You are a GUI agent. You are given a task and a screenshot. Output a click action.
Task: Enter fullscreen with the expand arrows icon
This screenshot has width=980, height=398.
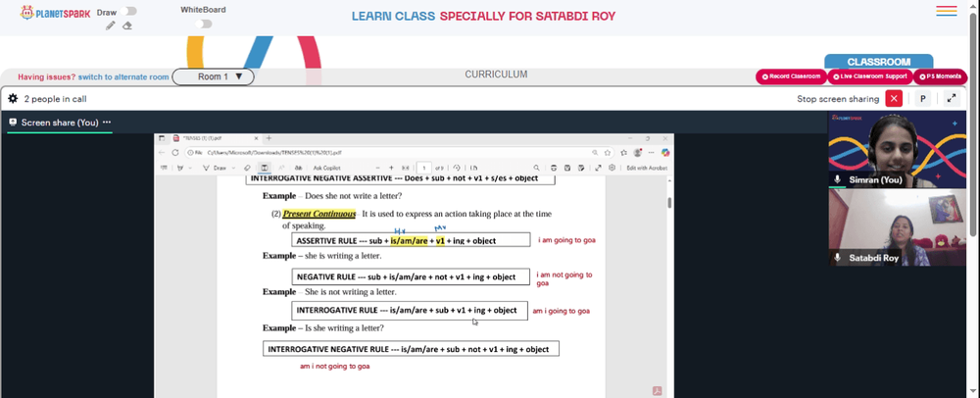pos(952,99)
